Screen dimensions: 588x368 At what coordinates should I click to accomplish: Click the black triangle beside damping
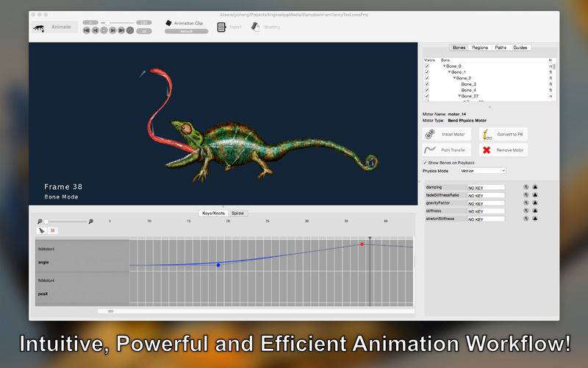point(535,187)
